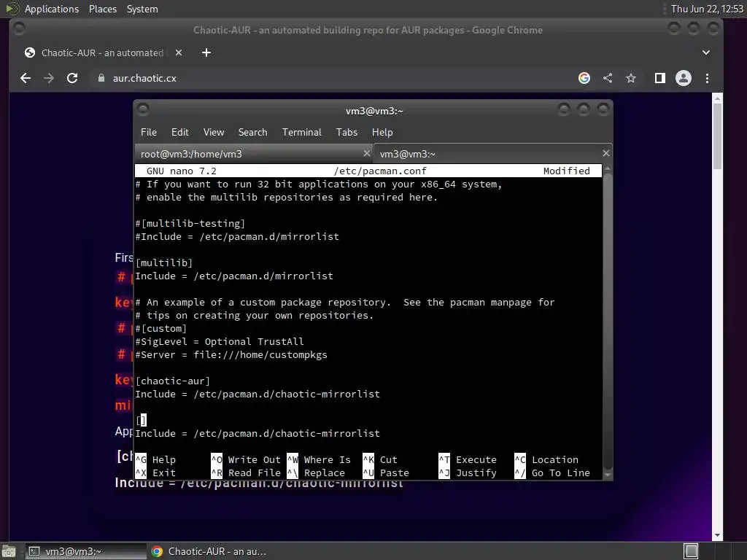747x560 pixels.
Task: Expand Chrome tab search chevron
Action: pos(706,52)
